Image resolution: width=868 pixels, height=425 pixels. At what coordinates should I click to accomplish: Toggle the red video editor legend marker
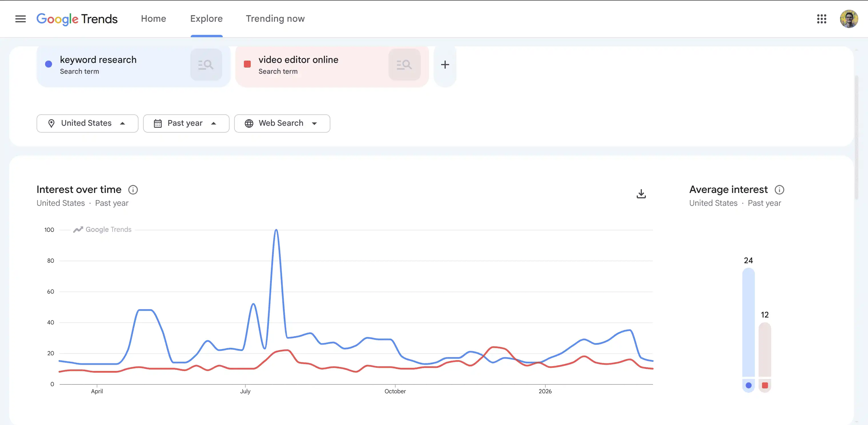pos(765,385)
